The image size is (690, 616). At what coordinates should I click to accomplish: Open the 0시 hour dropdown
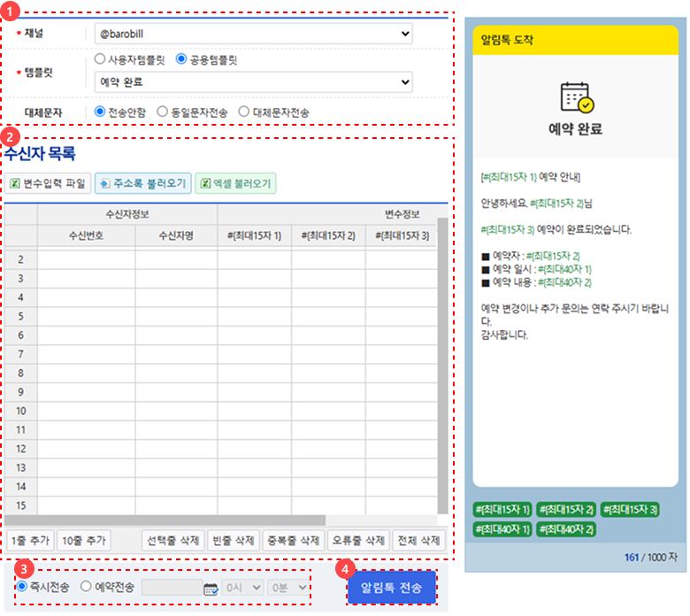tap(242, 588)
